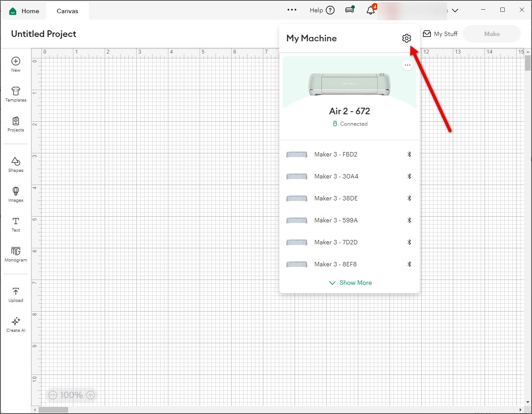Open the Create AI tool
532x414 pixels.
(x=16, y=322)
